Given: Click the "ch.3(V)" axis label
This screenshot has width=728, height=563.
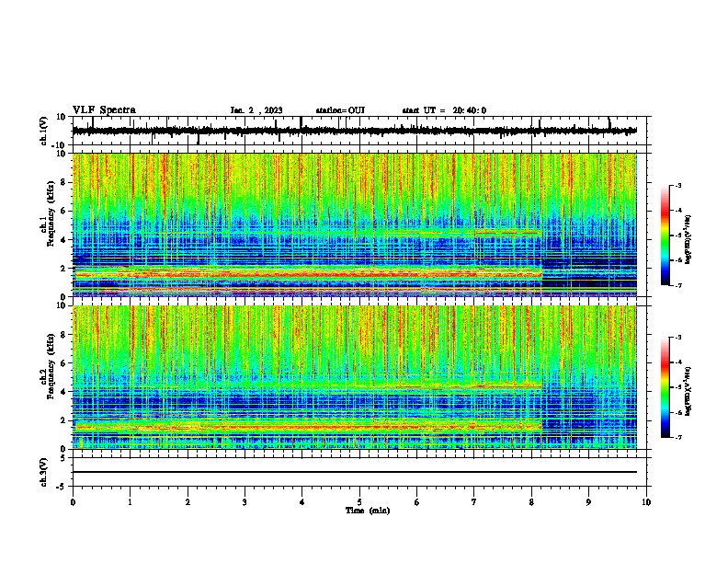Looking at the screenshot, I should tap(44, 472).
